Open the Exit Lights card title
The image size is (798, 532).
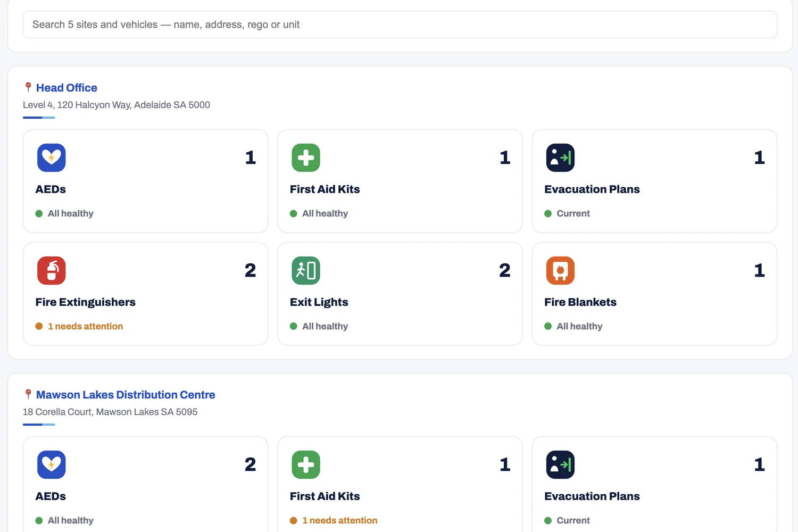click(319, 302)
